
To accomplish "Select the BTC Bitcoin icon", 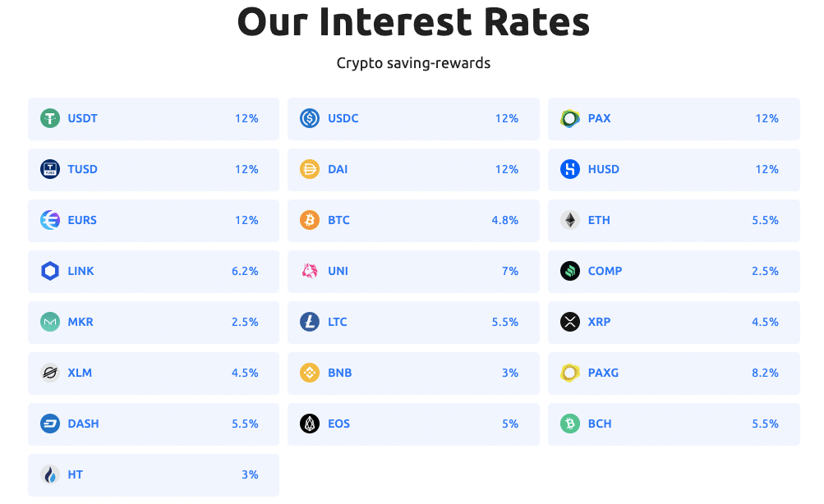I will coord(311,220).
